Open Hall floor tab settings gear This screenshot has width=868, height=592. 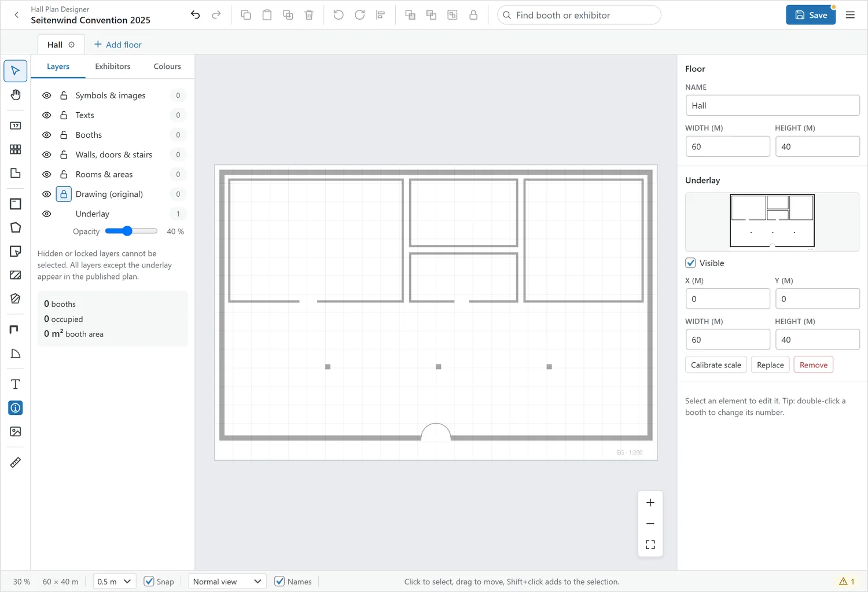(x=72, y=45)
